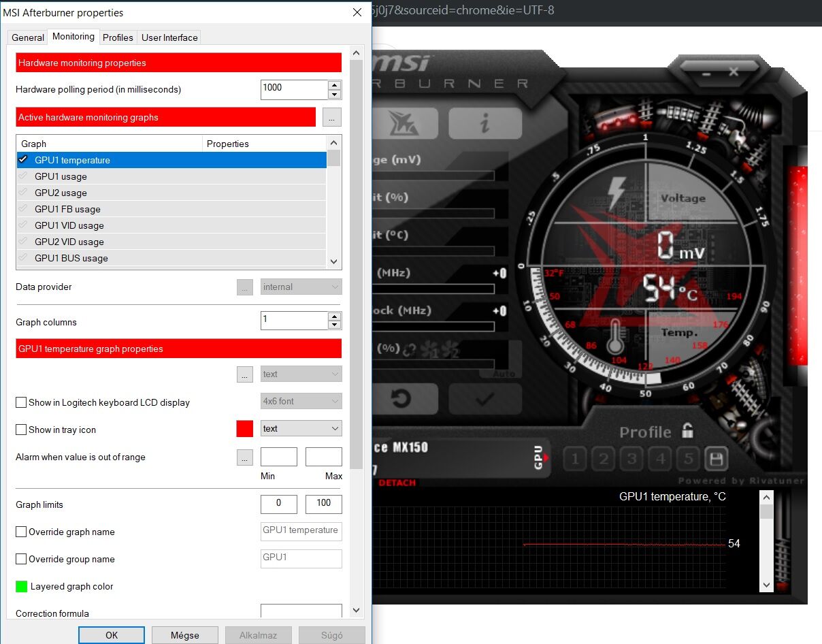Pick the red tray icon color swatch
This screenshot has width=822, height=644.
coord(245,429)
